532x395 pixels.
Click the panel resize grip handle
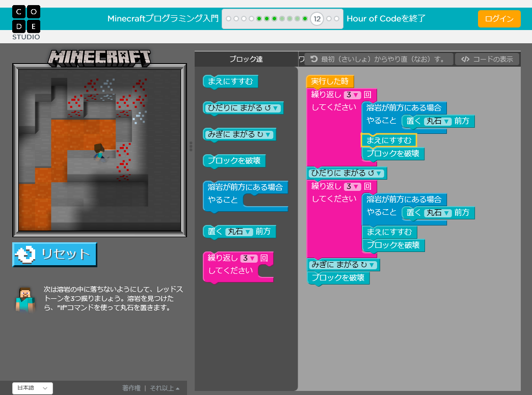pyautogui.click(x=191, y=147)
